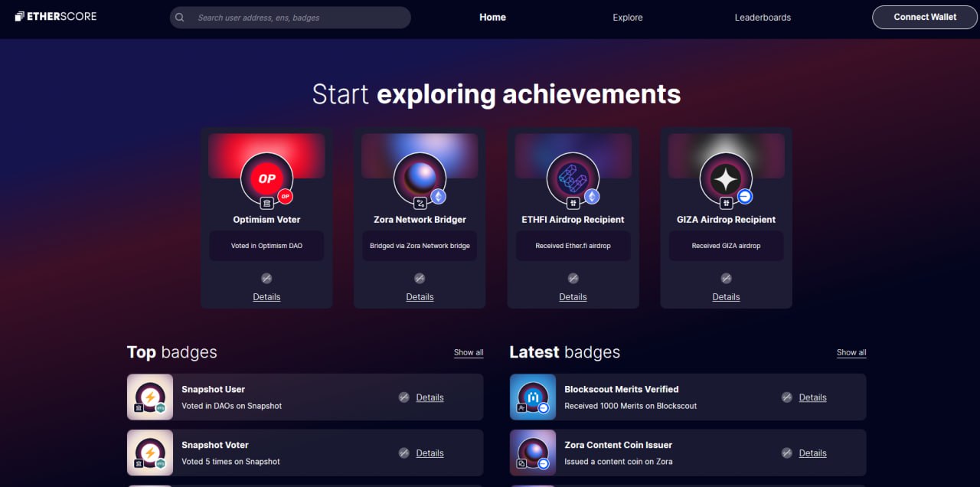Connect a wallet
This screenshot has width=980, height=487.
(925, 17)
